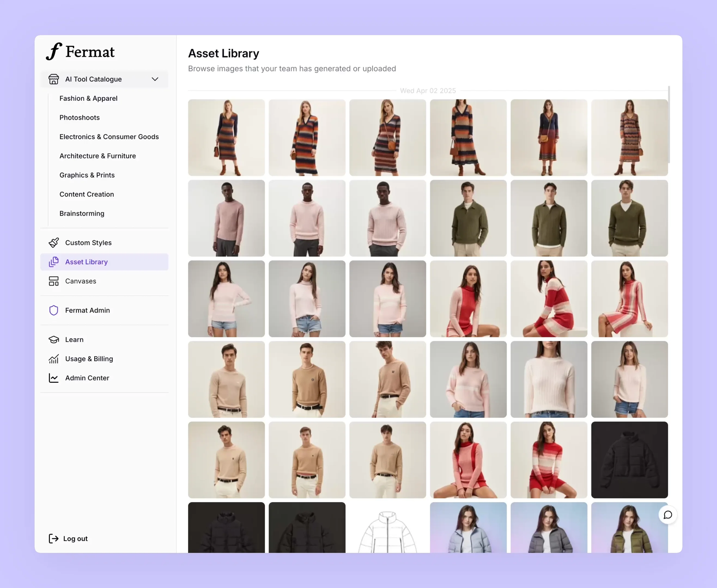This screenshot has height=588, width=717.
Task: Open the chat bubble support widget
Action: pos(668,515)
